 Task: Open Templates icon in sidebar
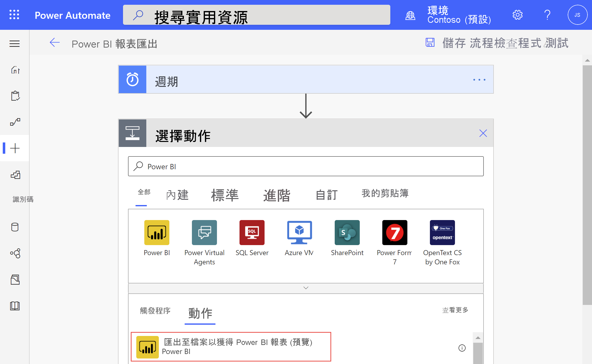[x=15, y=174]
